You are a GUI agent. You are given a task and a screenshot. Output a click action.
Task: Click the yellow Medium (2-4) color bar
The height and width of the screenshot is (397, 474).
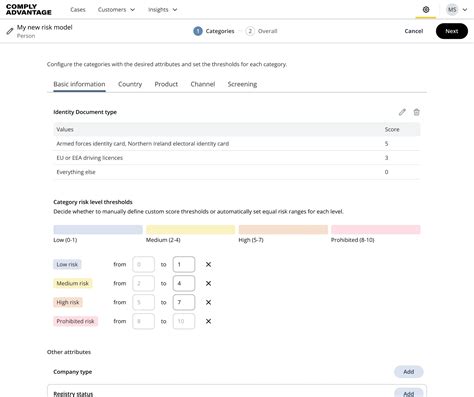pyautogui.click(x=191, y=229)
